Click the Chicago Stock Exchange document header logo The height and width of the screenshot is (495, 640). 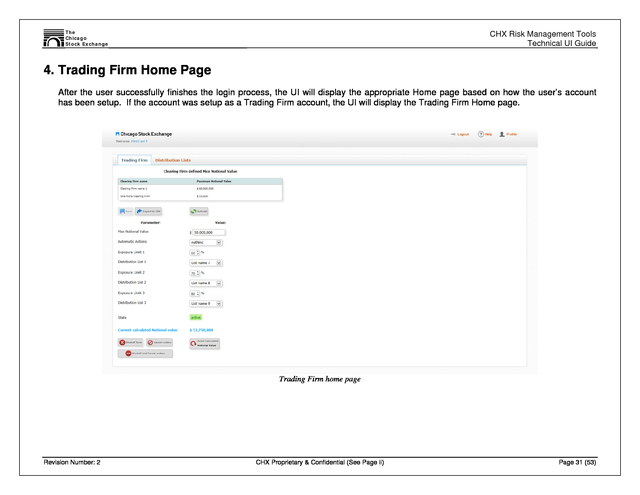tap(76, 38)
